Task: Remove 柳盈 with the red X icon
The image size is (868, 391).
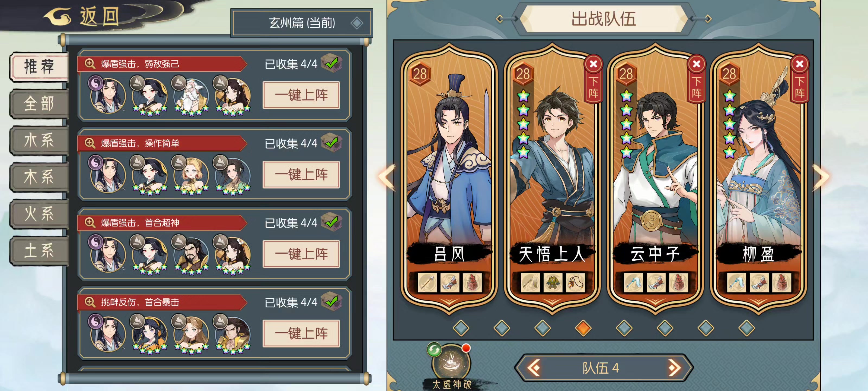Action: pyautogui.click(x=800, y=64)
